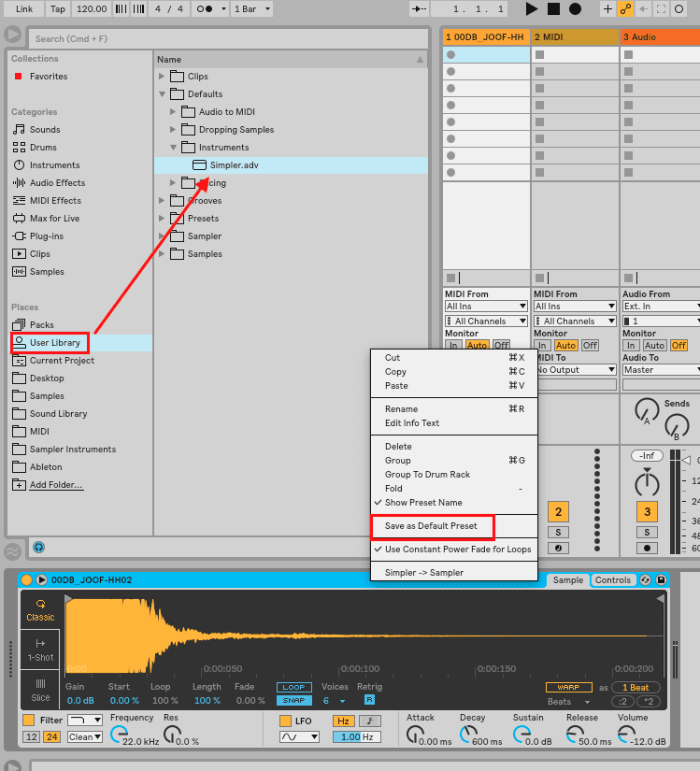Expand the Clips folder in browser

162,77
